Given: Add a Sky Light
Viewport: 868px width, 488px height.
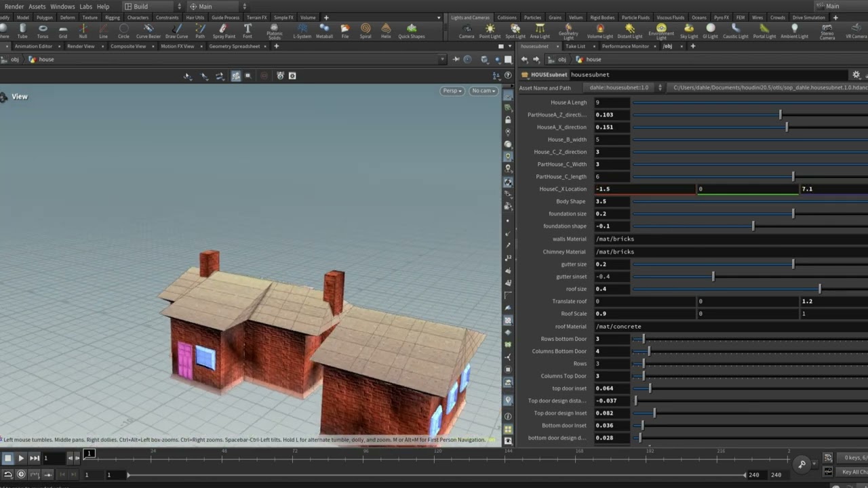Looking at the screenshot, I should pyautogui.click(x=689, y=30).
